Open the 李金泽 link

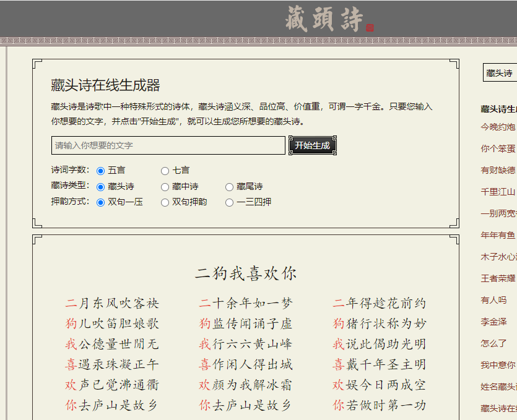(494, 322)
